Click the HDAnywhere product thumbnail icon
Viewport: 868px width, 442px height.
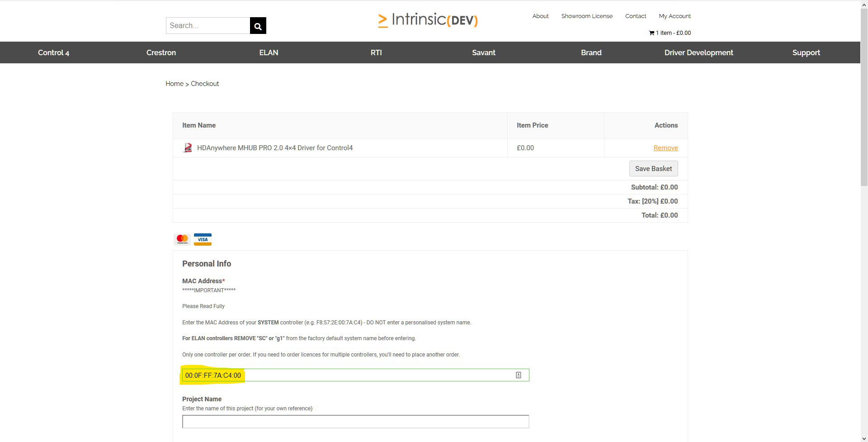tap(188, 148)
